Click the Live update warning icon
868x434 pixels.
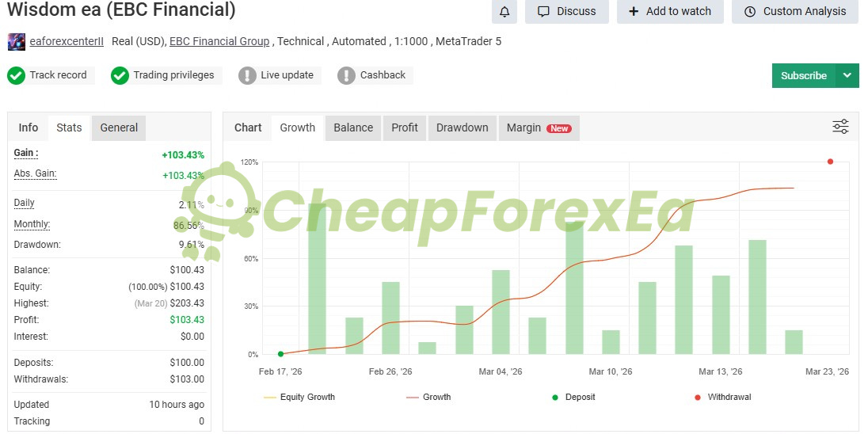[x=247, y=75]
